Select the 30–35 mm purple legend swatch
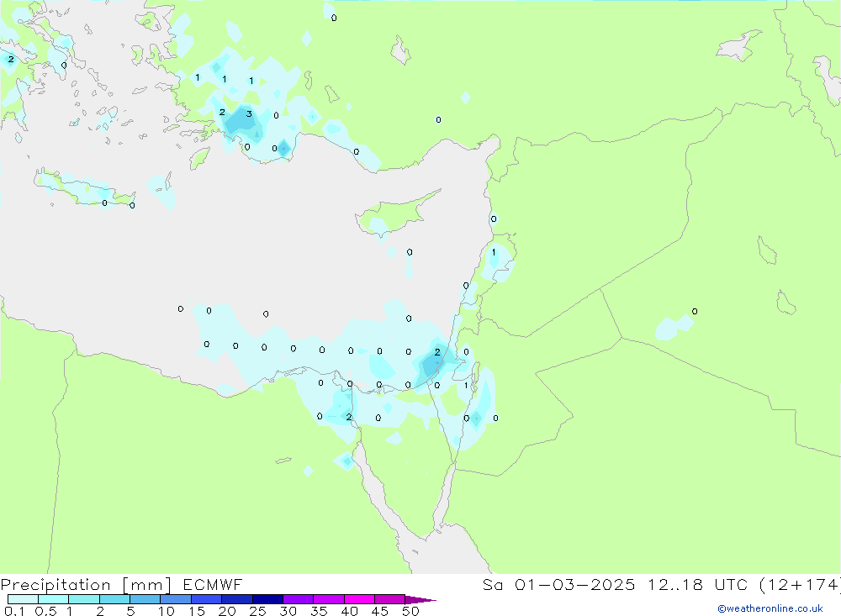This screenshot has width=841, height=616. (298, 599)
